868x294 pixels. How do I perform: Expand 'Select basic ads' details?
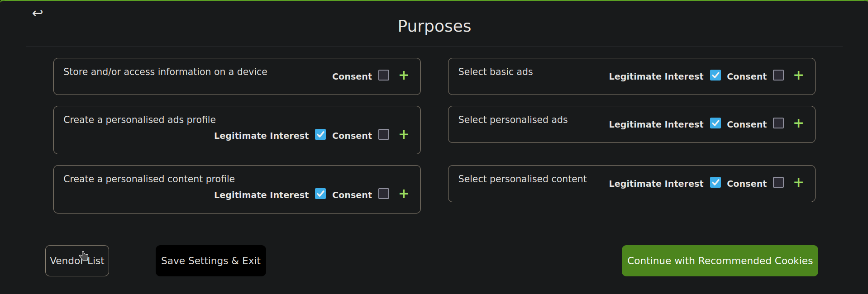tap(798, 76)
